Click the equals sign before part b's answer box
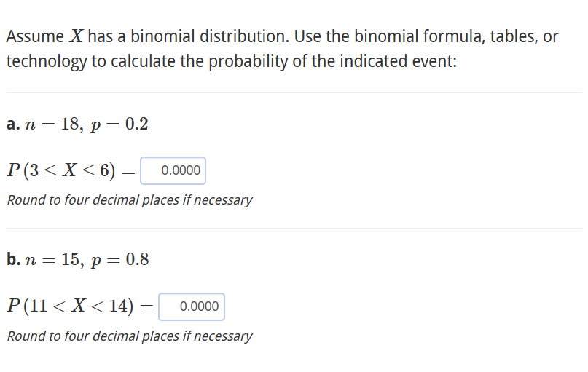This screenshot has height=372, width=588. point(146,307)
